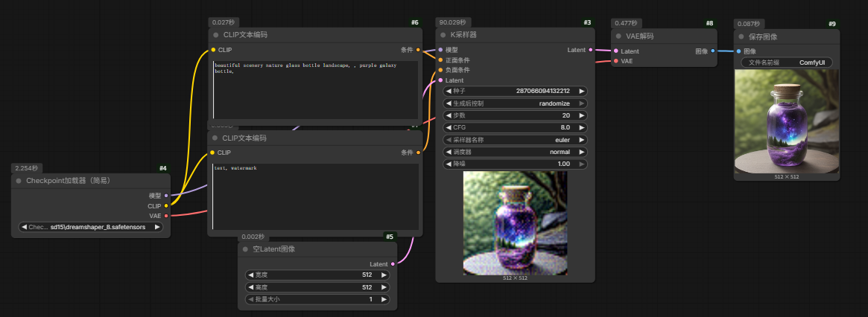Decrease 高度 using its left arrow
The width and height of the screenshot is (868, 317).
(251, 287)
